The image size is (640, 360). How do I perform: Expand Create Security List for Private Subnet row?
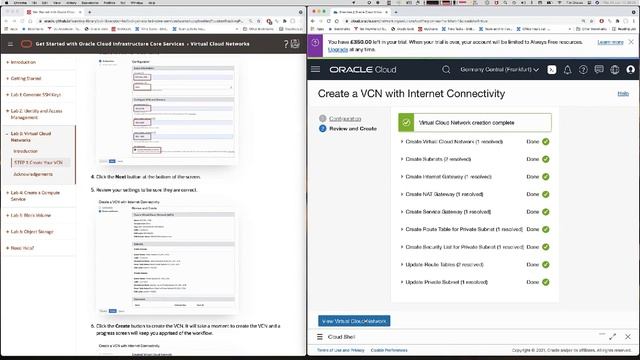tap(462, 247)
